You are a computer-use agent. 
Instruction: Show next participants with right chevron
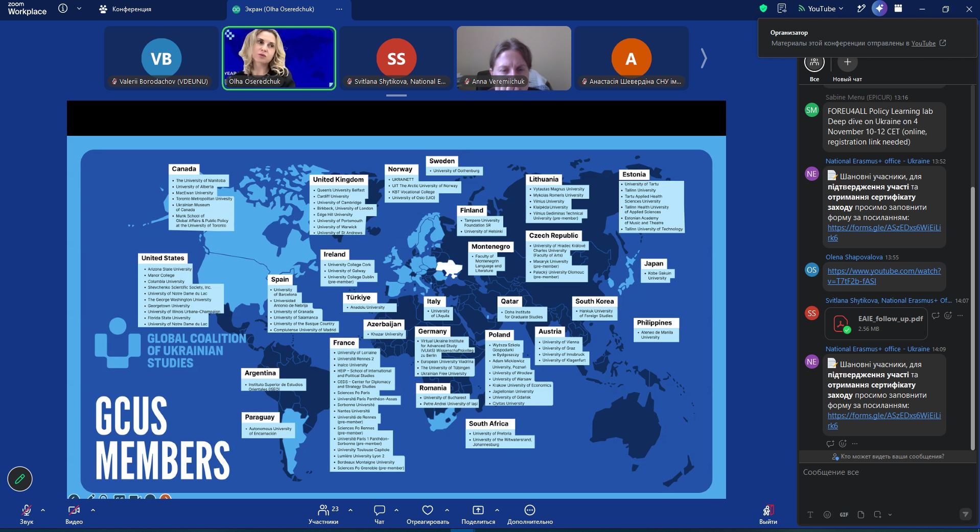(704, 58)
